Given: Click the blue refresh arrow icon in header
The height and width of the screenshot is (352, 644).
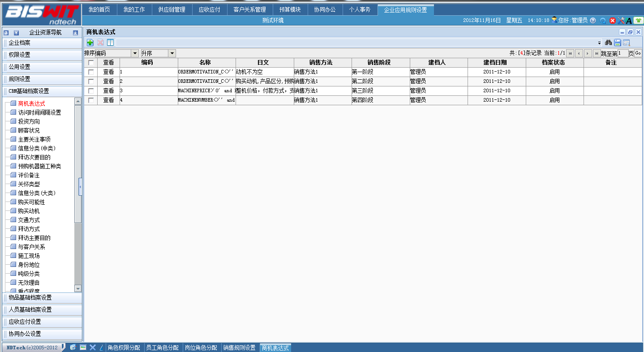Looking at the screenshot, I should [603, 21].
